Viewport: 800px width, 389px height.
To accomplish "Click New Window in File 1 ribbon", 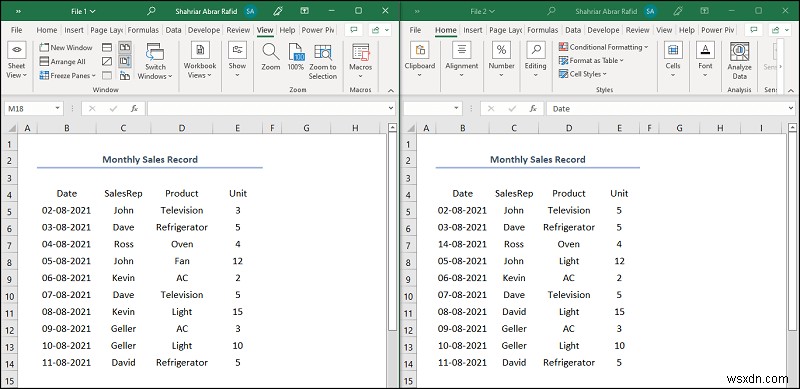I will point(66,47).
